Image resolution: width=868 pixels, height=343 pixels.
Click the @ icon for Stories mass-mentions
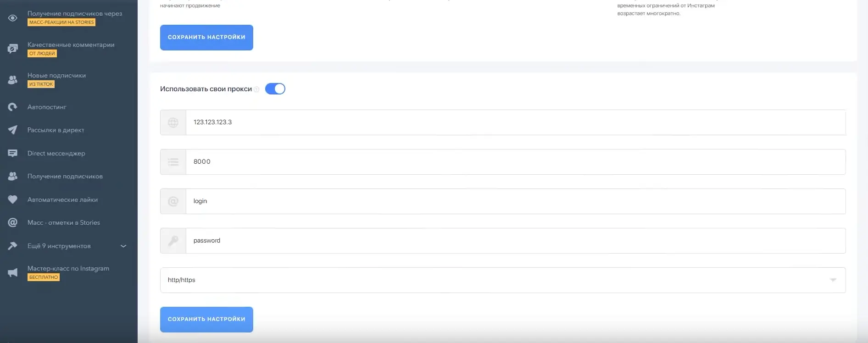coord(13,222)
